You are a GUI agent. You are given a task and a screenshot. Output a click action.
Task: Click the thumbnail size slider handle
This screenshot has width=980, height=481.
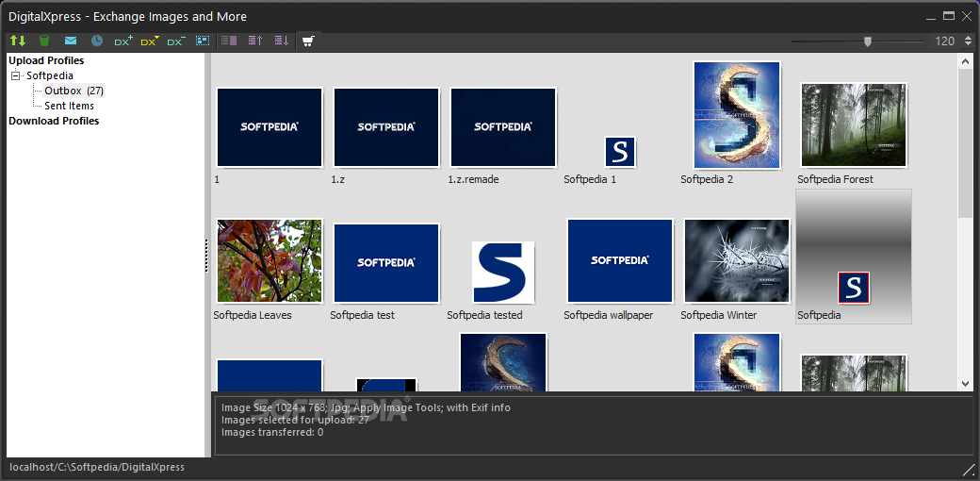(868, 41)
